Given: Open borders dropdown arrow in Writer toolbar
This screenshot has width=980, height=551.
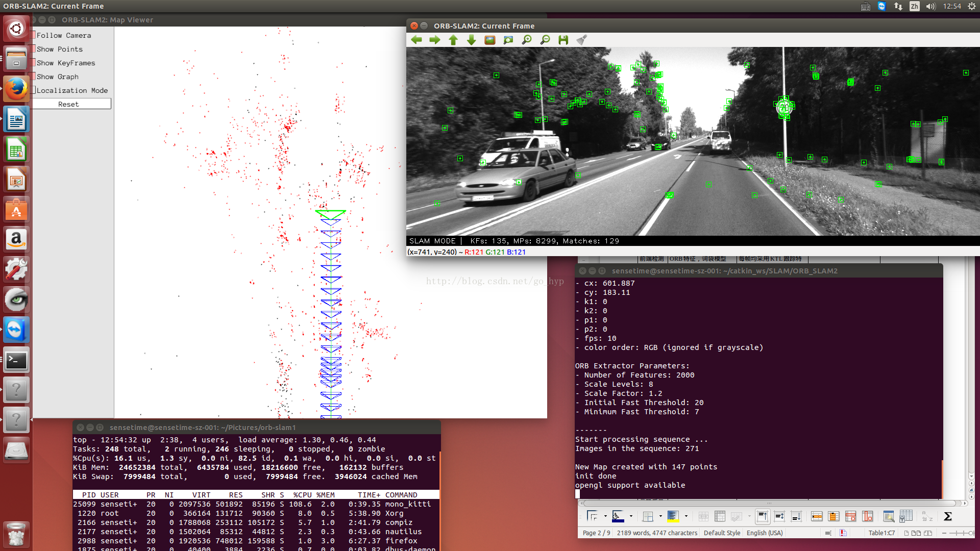Looking at the screenshot, I should coord(660,516).
